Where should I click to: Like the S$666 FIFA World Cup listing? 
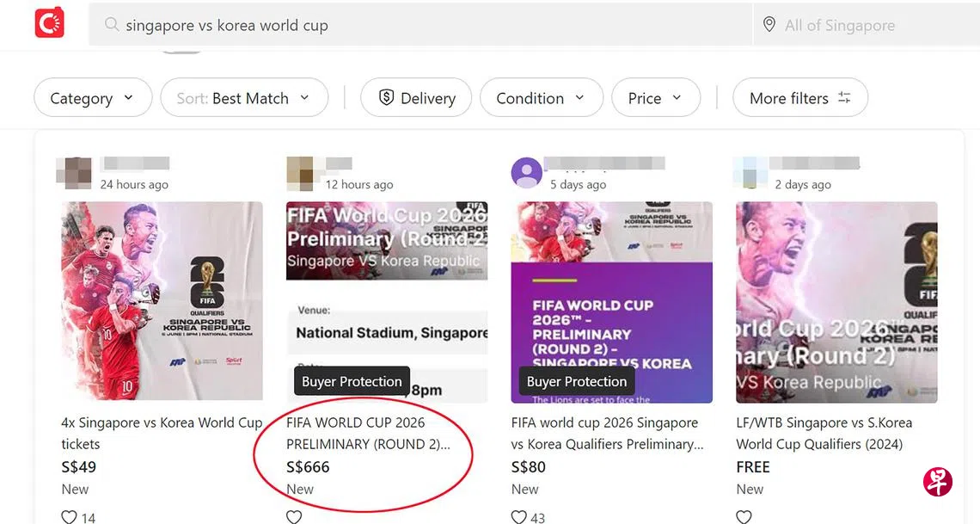pos(294,516)
